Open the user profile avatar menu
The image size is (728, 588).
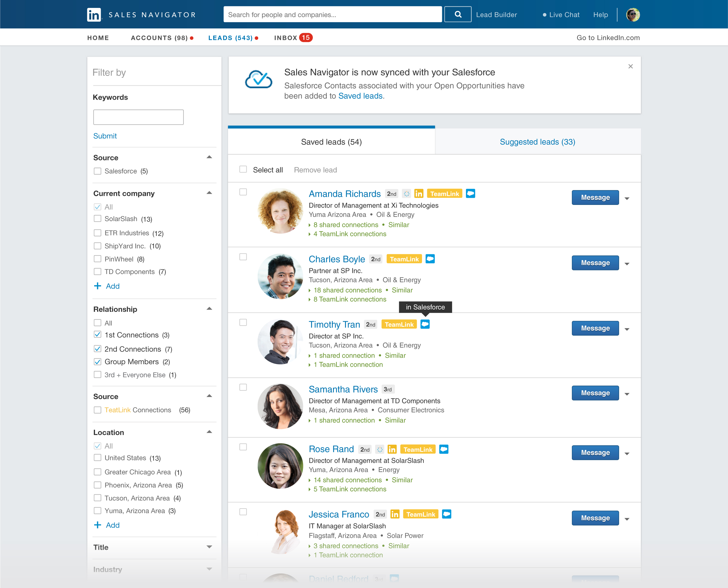(x=632, y=14)
